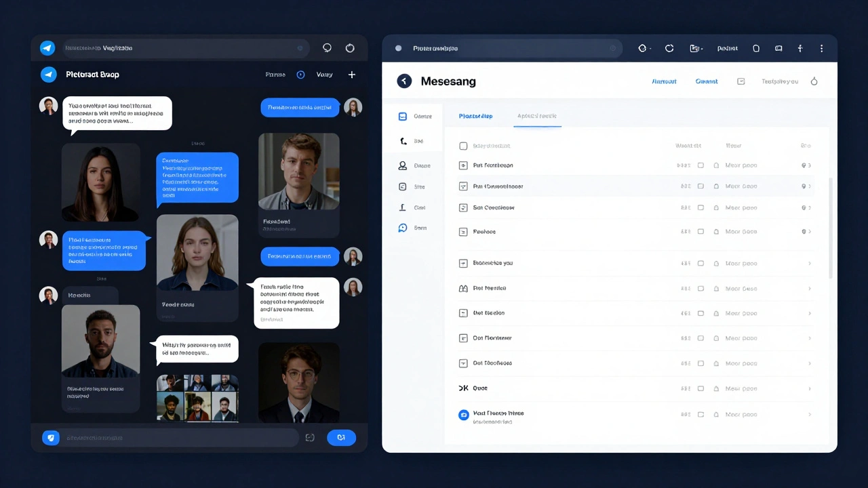Open the chat bubble icon on the top toolbar

tap(778, 48)
